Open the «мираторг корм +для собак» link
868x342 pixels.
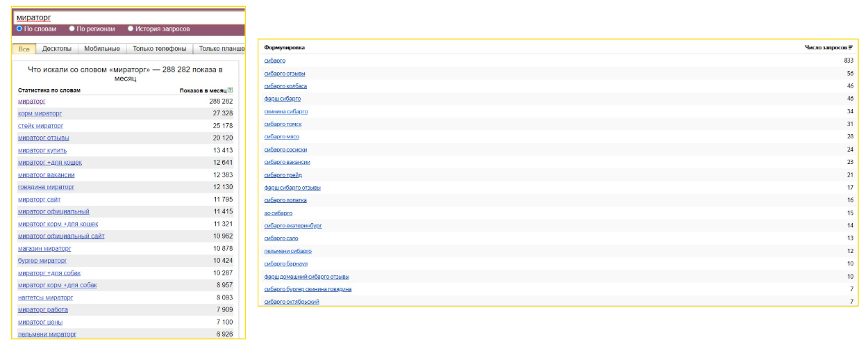tap(58, 285)
